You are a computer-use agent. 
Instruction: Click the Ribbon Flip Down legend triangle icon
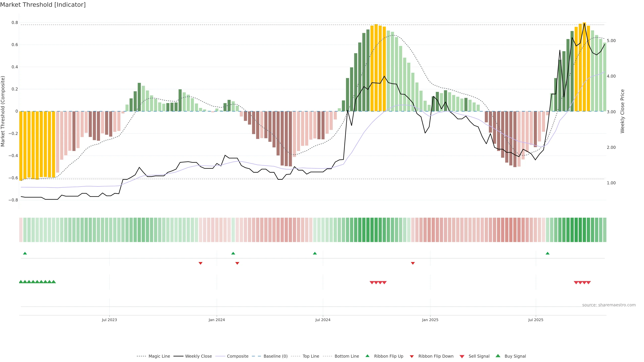point(412,356)
